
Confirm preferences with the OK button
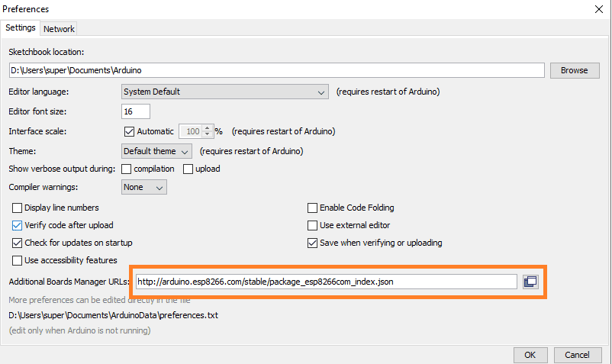point(530,355)
